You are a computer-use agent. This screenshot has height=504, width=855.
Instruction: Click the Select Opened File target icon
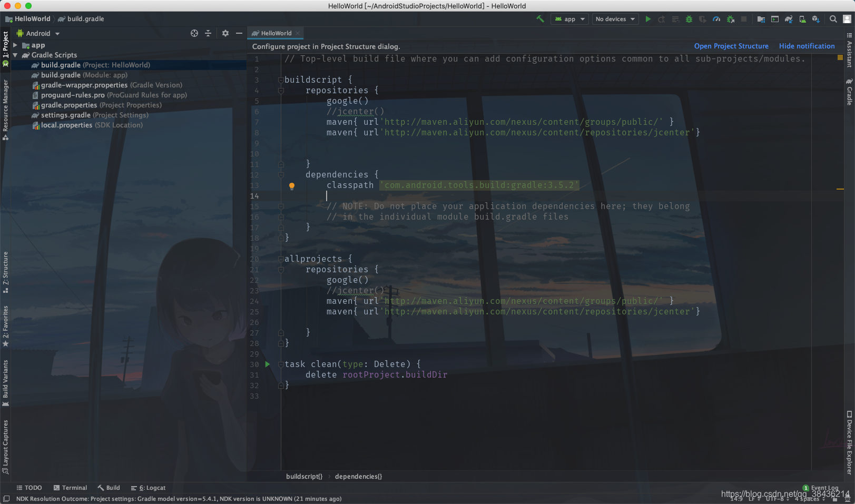click(194, 33)
